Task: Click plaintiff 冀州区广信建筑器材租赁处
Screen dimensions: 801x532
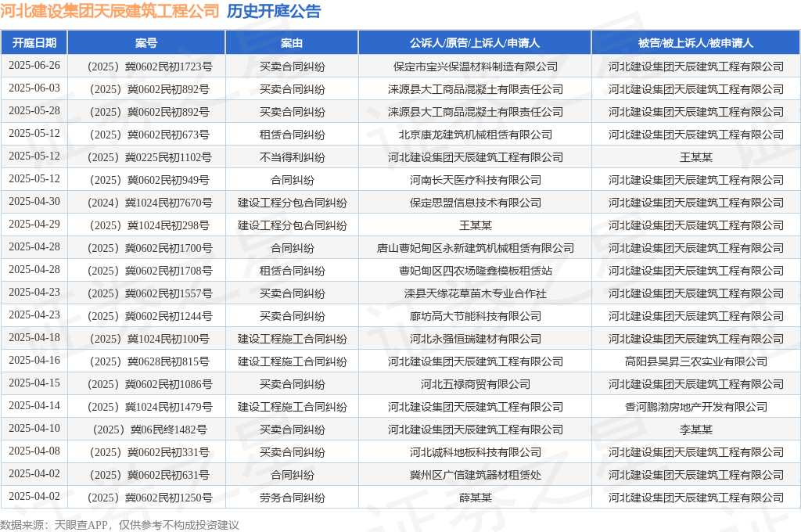Action: pyautogui.click(x=475, y=475)
